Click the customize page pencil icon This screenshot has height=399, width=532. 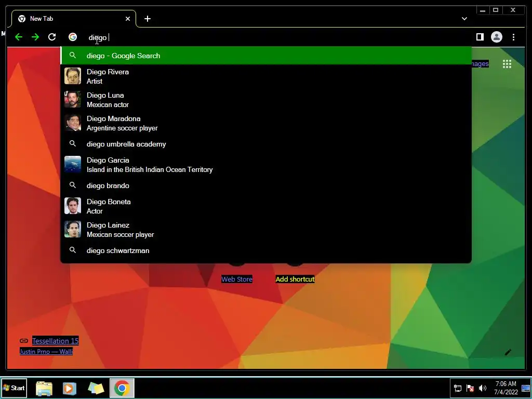[508, 353]
